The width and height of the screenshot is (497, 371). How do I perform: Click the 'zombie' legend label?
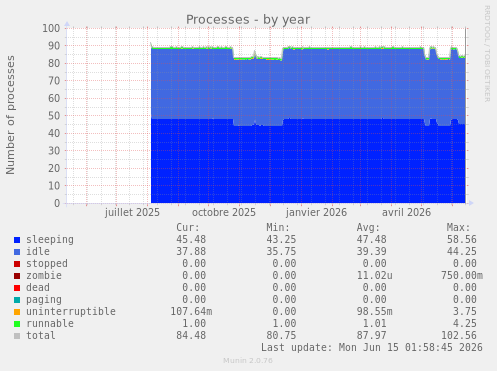click(44, 275)
